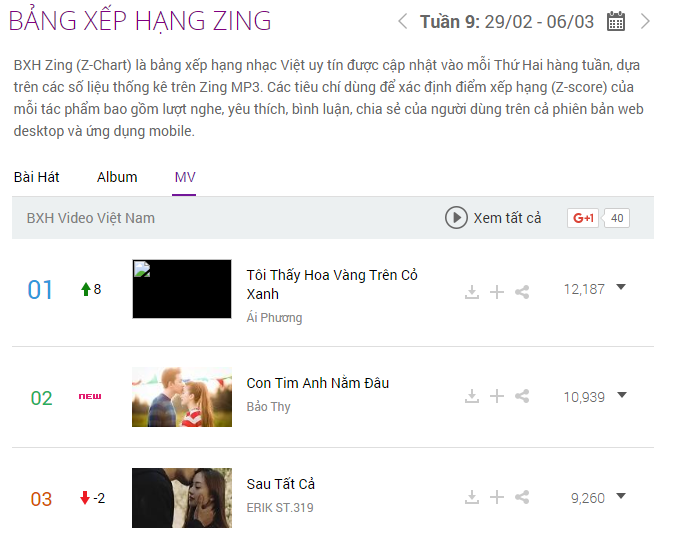Open artist link Ái Phương

274,318
